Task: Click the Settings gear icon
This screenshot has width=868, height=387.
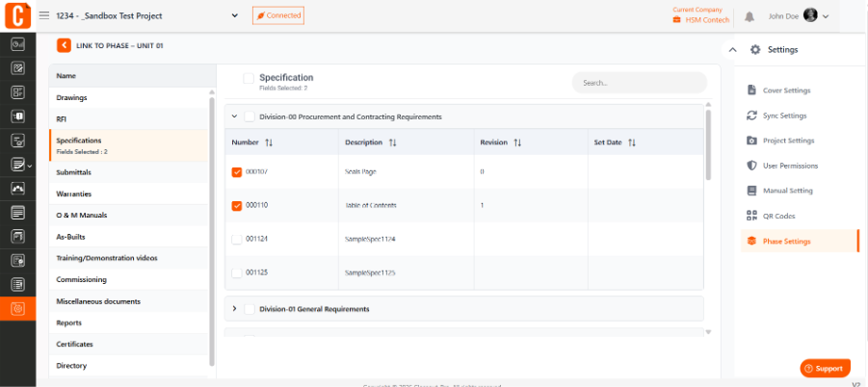Action: tap(755, 50)
